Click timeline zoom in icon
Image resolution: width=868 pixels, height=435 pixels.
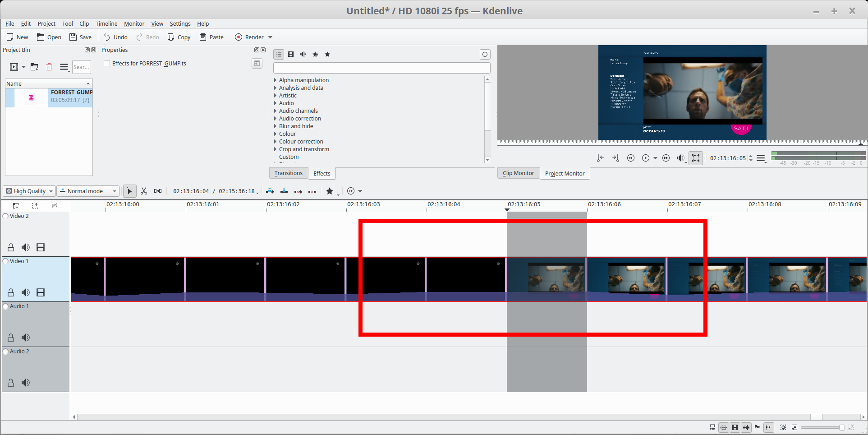pos(851,427)
